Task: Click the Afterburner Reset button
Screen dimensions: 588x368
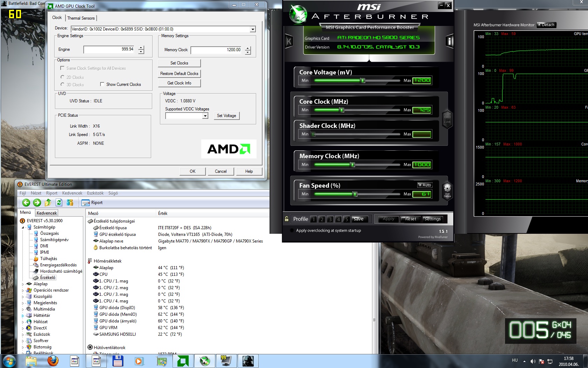Action: (x=411, y=219)
